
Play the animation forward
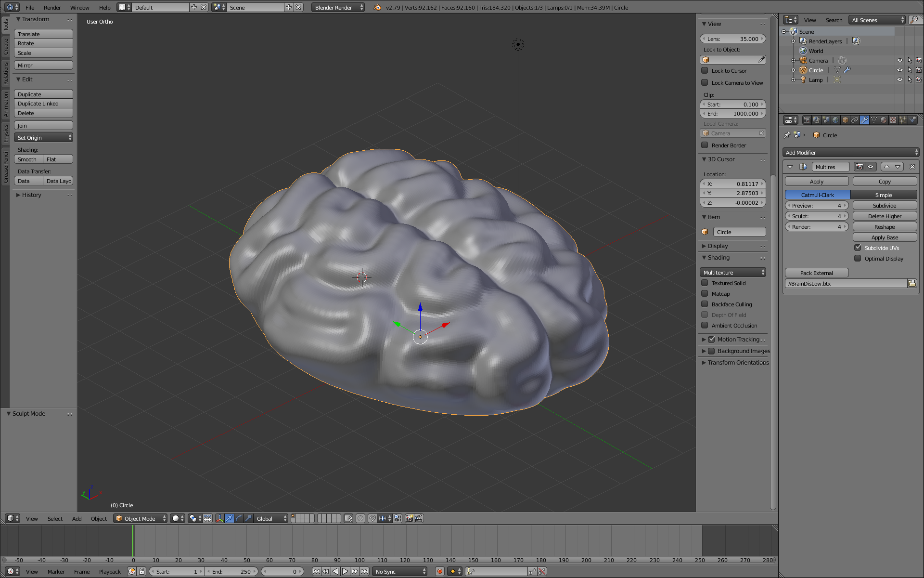[345, 571]
